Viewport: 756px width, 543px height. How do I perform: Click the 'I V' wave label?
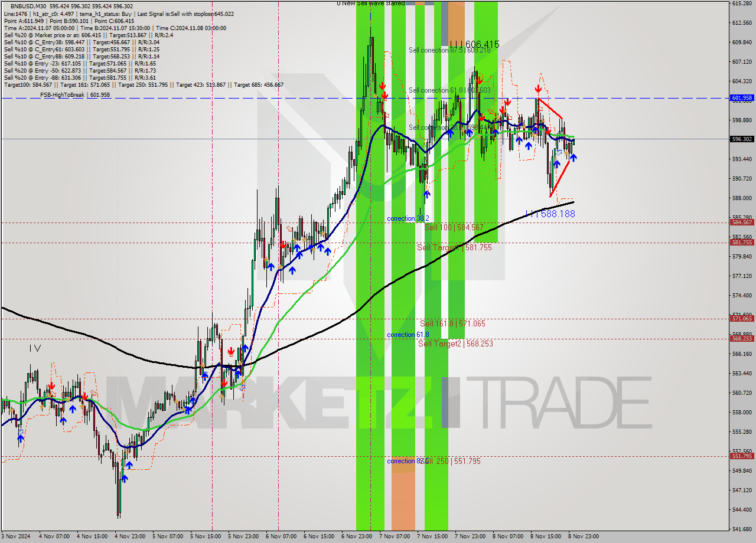coord(35,348)
